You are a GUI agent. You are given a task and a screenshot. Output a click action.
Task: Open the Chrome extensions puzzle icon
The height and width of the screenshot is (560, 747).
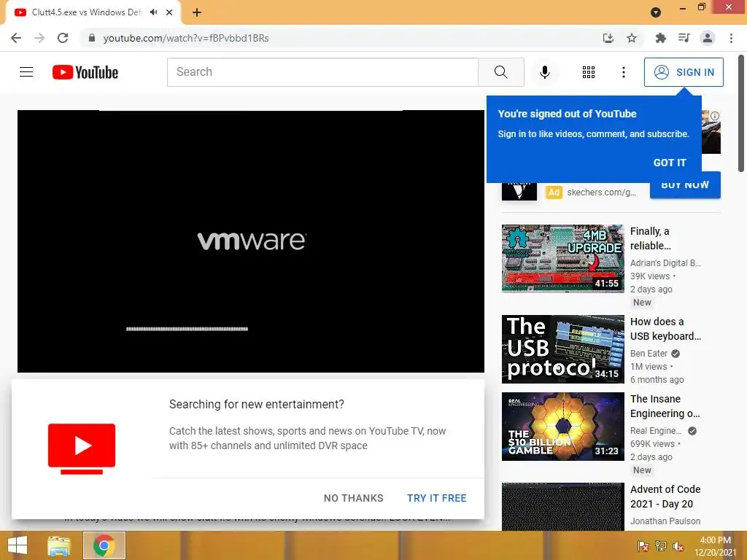[660, 38]
